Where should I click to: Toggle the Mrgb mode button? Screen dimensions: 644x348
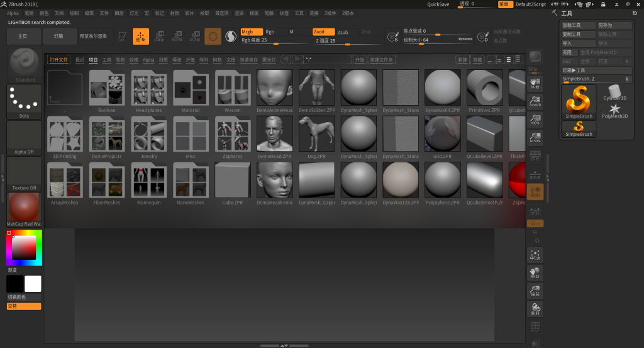(251, 31)
